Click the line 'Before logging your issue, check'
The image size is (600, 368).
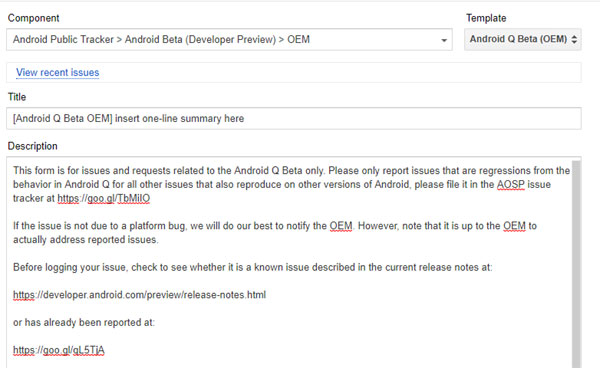point(253,267)
